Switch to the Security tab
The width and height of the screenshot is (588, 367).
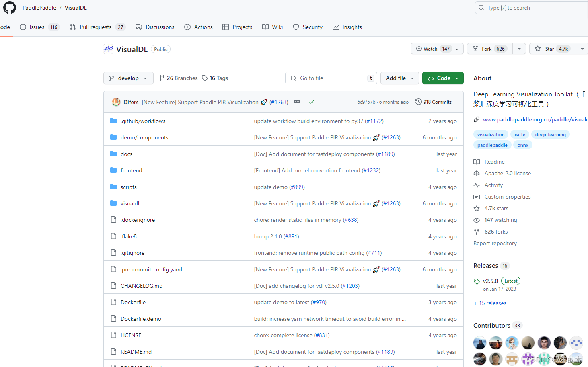point(308,27)
